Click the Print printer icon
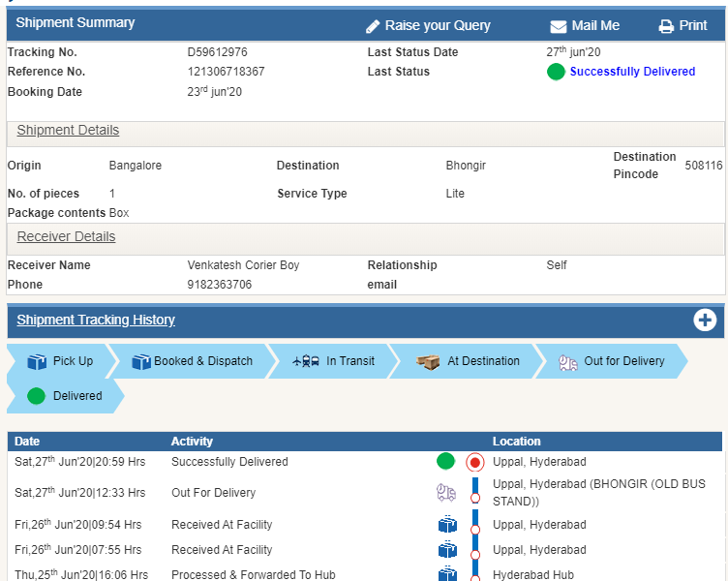 click(666, 26)
